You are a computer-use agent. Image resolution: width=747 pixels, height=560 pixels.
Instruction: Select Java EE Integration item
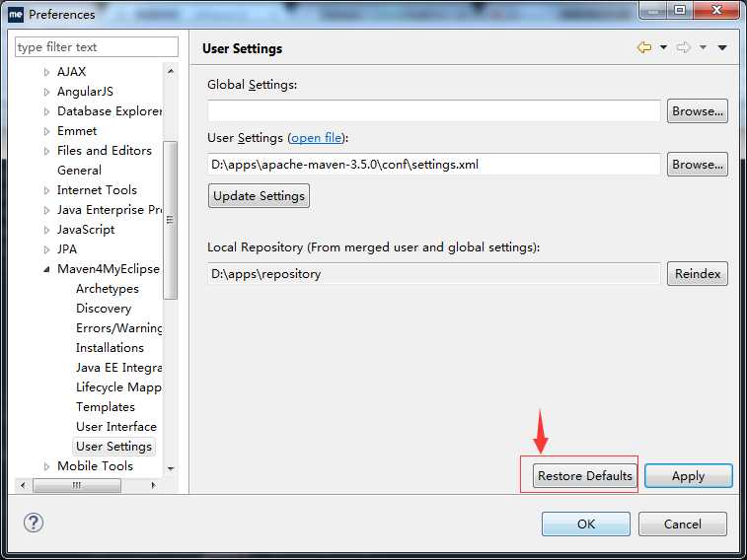[119, 368]
